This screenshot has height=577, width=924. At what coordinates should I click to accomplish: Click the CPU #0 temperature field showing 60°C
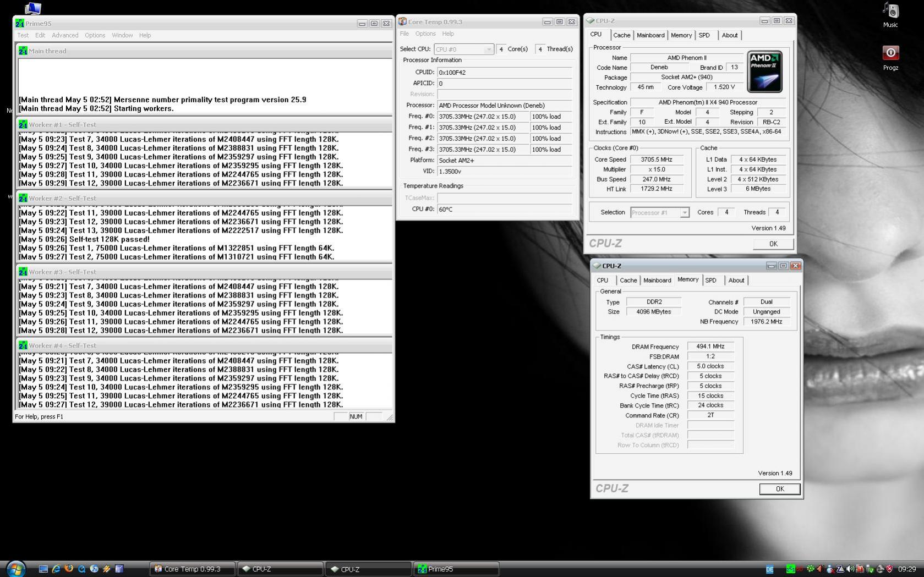click(505, 209)
